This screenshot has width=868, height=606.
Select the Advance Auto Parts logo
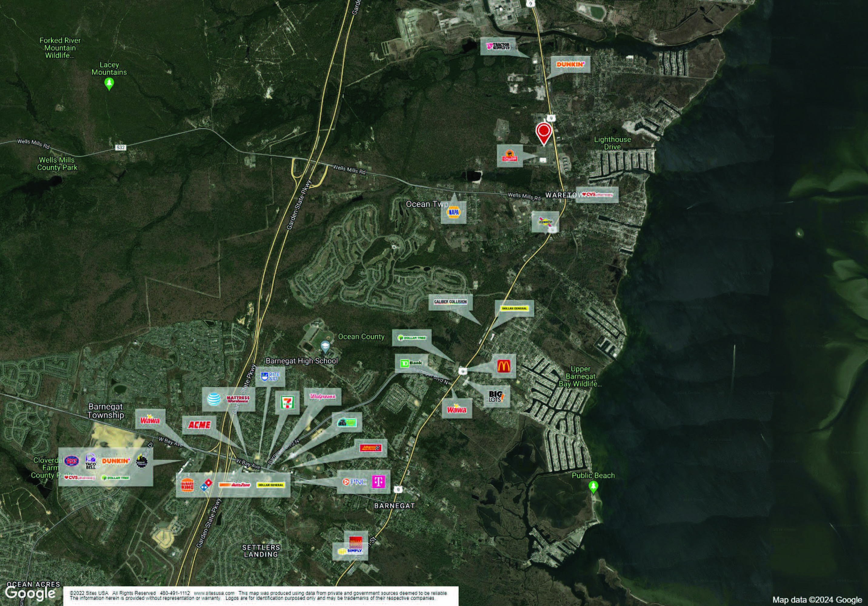[371, 448]
